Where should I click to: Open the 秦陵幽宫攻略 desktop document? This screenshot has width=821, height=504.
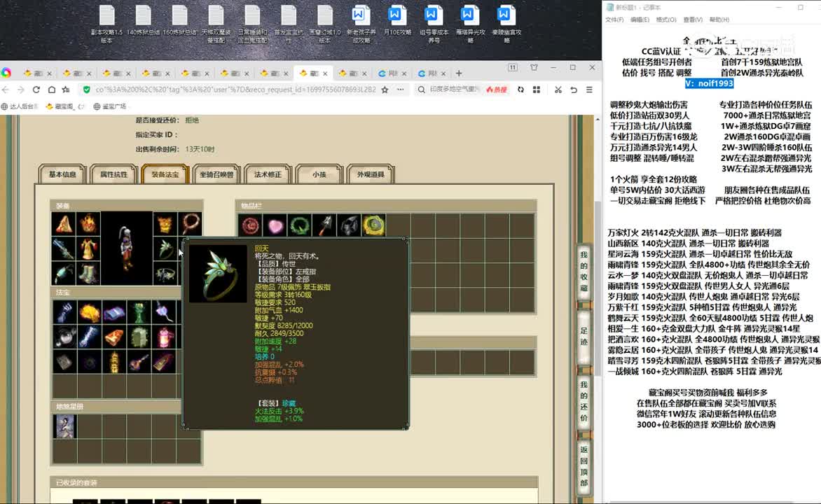[506, 24]
